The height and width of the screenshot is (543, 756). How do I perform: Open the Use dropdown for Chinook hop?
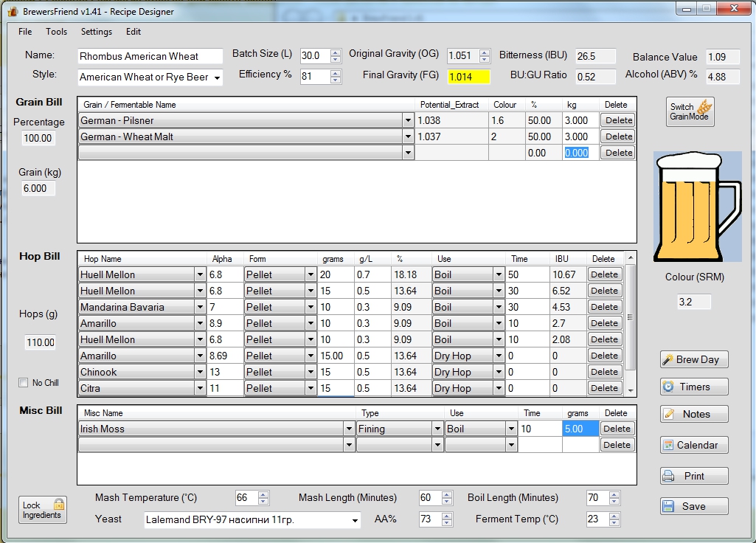point(498,372)
